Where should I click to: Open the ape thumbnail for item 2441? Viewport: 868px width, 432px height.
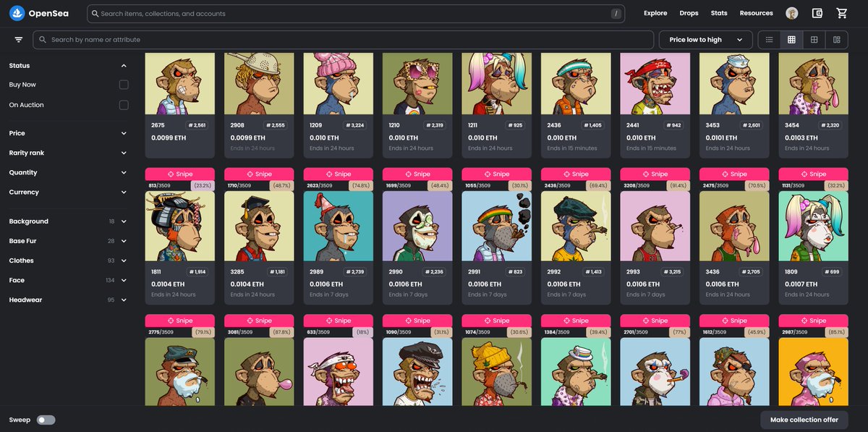[655, 84]
